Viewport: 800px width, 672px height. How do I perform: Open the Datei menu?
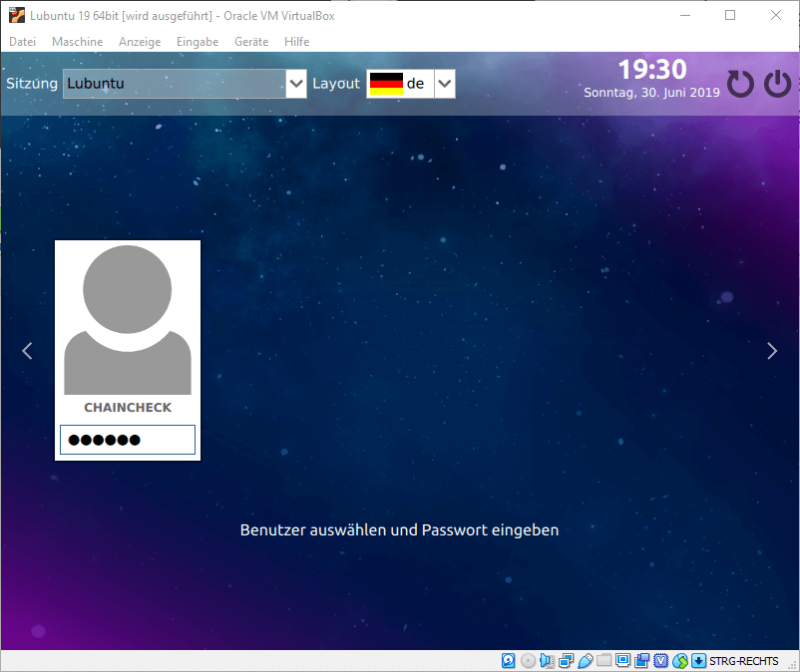(23, 42)
